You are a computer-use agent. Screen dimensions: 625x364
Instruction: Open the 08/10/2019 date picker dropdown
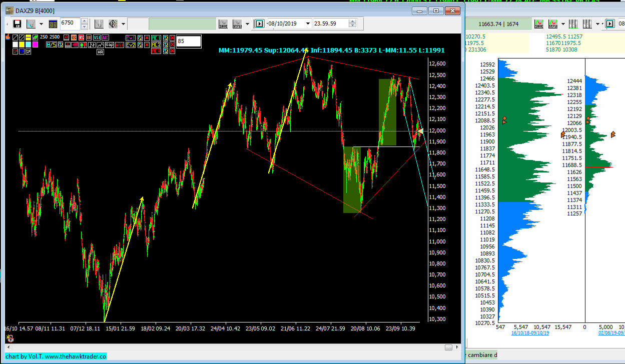point(308,23)
